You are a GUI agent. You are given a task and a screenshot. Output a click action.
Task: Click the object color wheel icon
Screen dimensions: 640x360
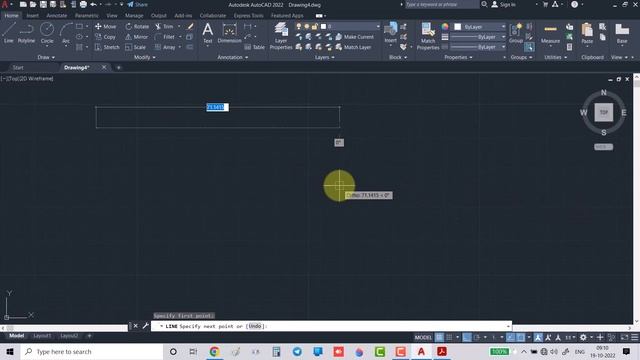point(445,27)
